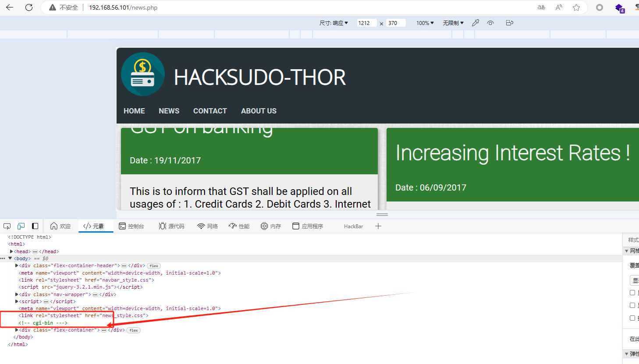Select the eyedropper tool in device toolbar
Screen dimensions: 639x364
pyautogui.click(x=476, y=23)
